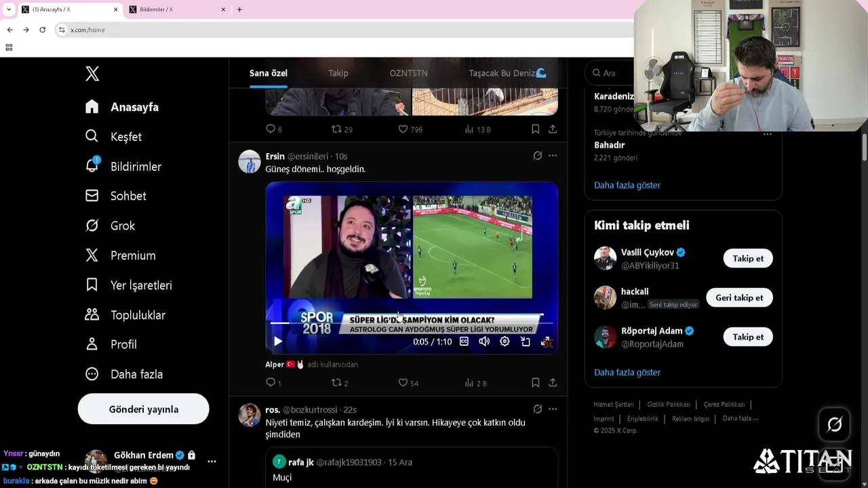Image resolution: width=868 pixels, height=488 pixels.
Task: Play the Ersin post video
Action: pos(277,342)
